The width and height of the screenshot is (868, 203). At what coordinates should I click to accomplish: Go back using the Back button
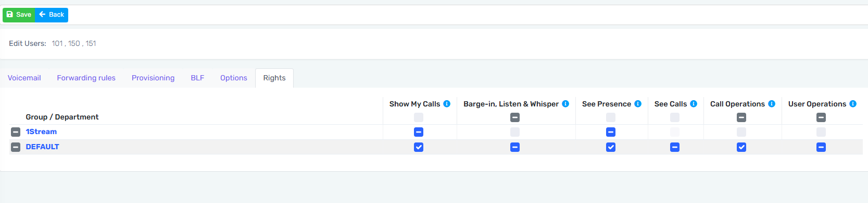click(52, 15)
